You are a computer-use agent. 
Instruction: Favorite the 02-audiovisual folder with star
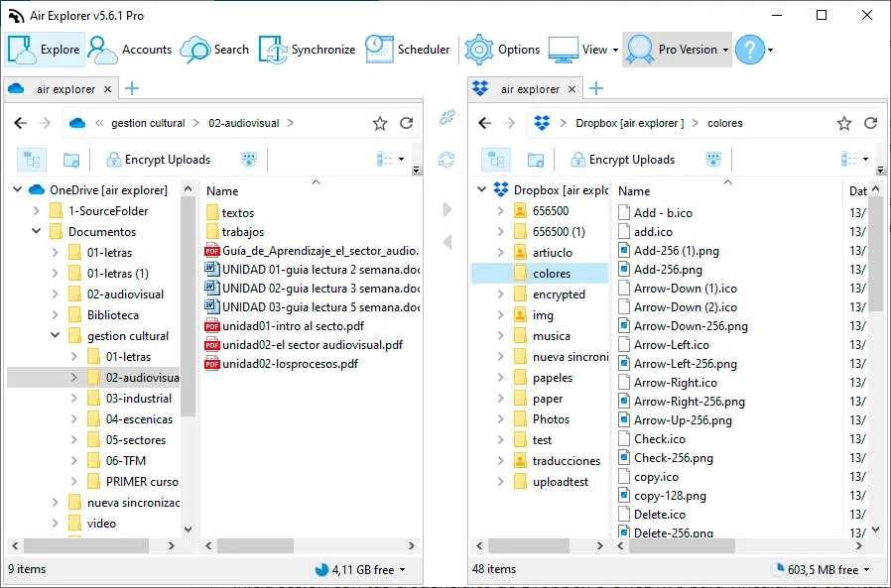[380, 123]
